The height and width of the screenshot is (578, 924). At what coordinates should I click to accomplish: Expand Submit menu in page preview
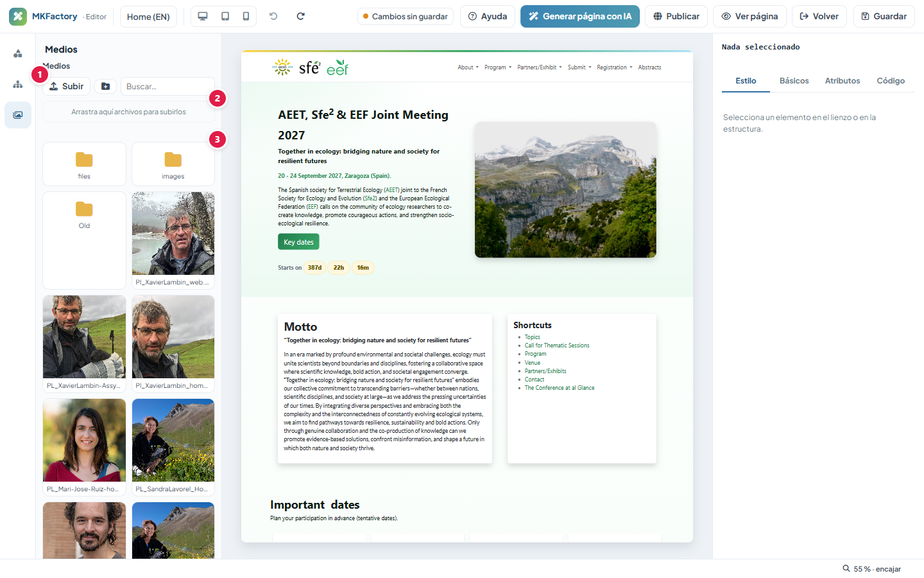(x=579, y=67)
